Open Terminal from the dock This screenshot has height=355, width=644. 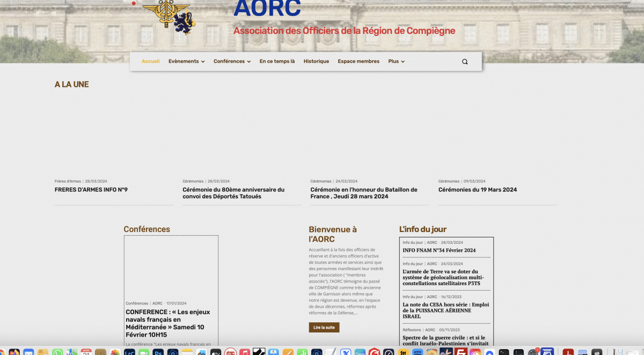(503, 352)
